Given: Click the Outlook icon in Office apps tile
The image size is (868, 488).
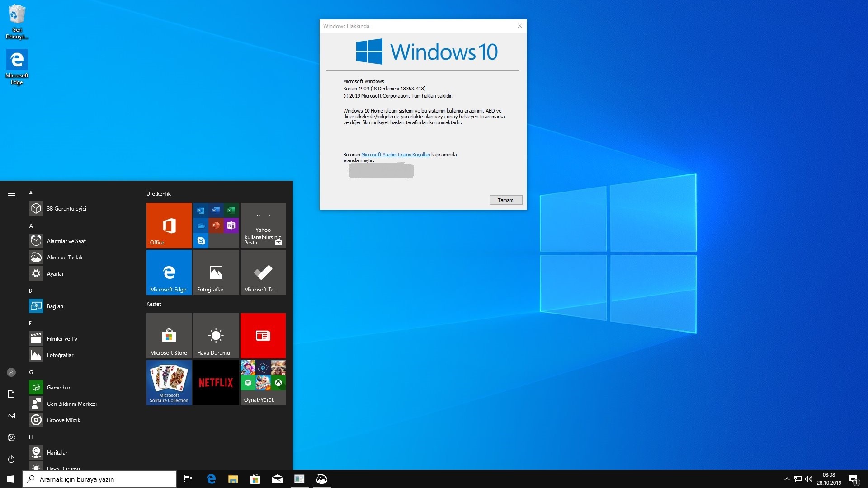Looking at the screenshot, I should tap(201, 210).
